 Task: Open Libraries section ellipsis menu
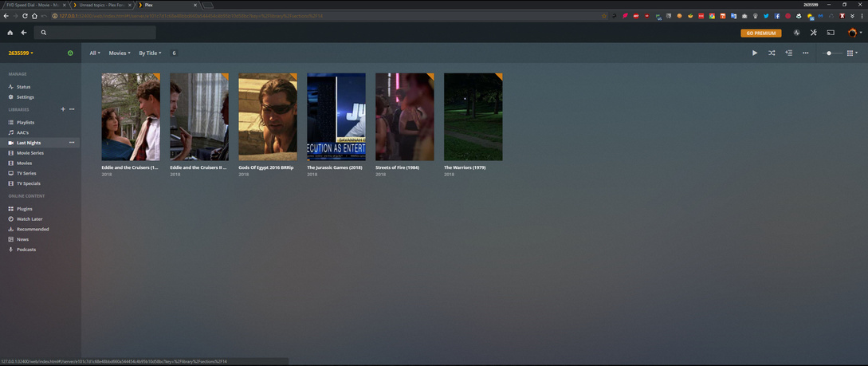click(x=72, y=109)
